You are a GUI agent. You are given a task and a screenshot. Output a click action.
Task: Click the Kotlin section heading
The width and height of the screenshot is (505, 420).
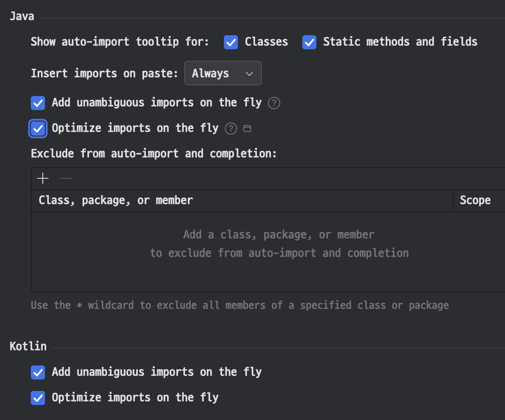28,346
